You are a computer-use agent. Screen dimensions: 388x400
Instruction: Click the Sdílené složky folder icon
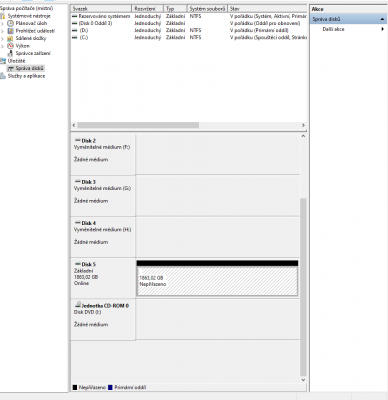11,38
